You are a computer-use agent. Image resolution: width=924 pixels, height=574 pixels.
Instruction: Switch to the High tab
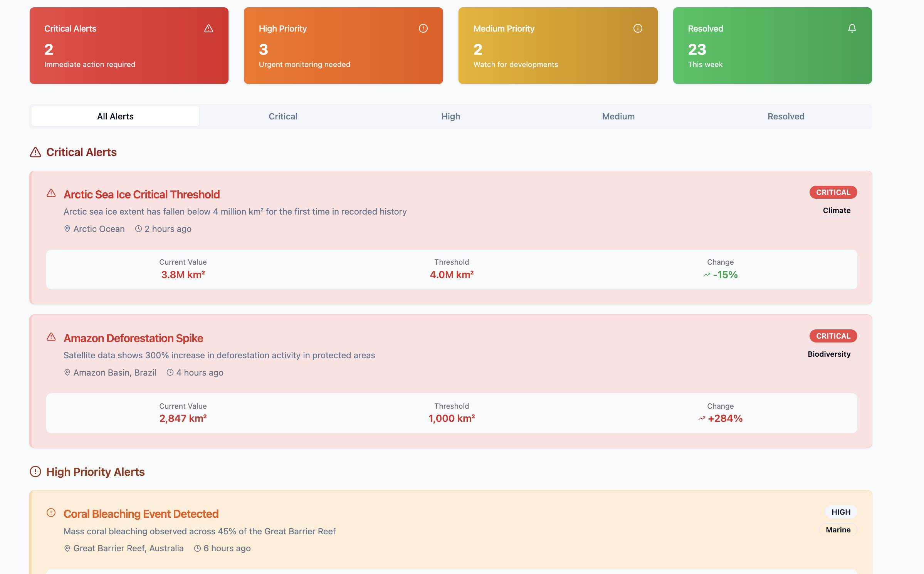(450, 116)
